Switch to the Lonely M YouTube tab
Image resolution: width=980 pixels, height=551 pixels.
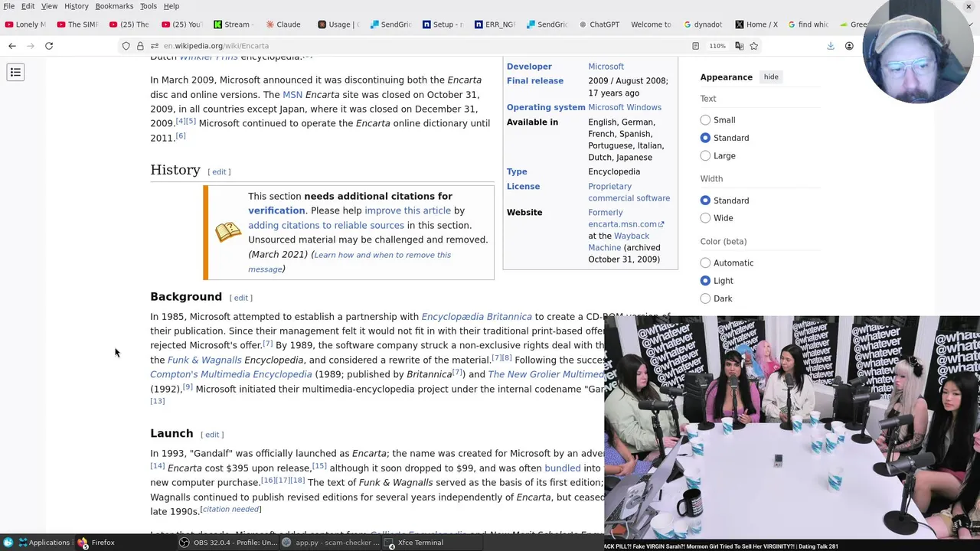25,24
